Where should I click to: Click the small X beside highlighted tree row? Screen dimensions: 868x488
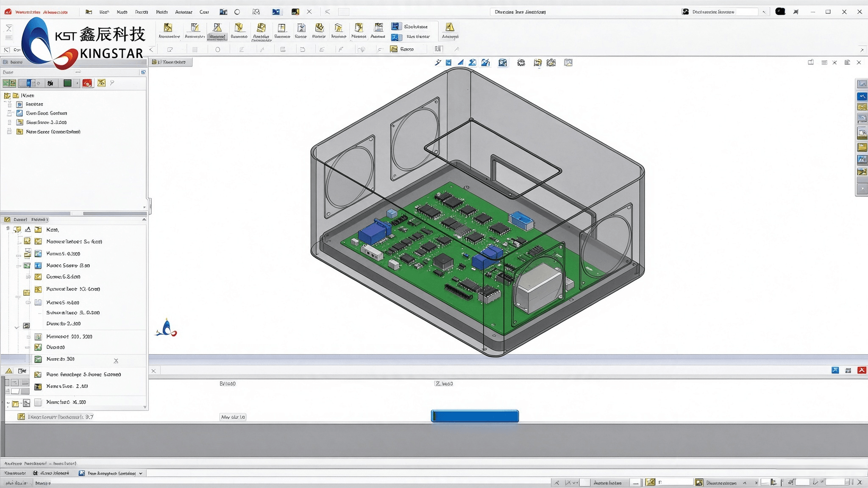[x=116, y=361]
